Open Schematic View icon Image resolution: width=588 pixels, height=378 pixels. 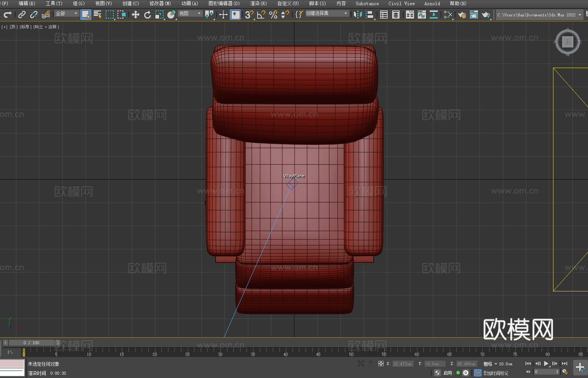[434, 14]
